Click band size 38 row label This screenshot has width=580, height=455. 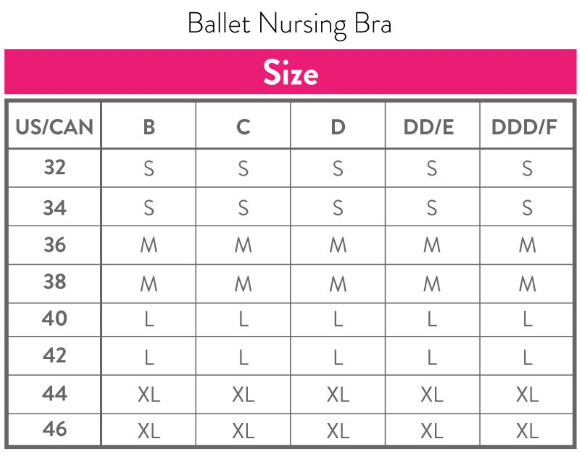(55, 282)
